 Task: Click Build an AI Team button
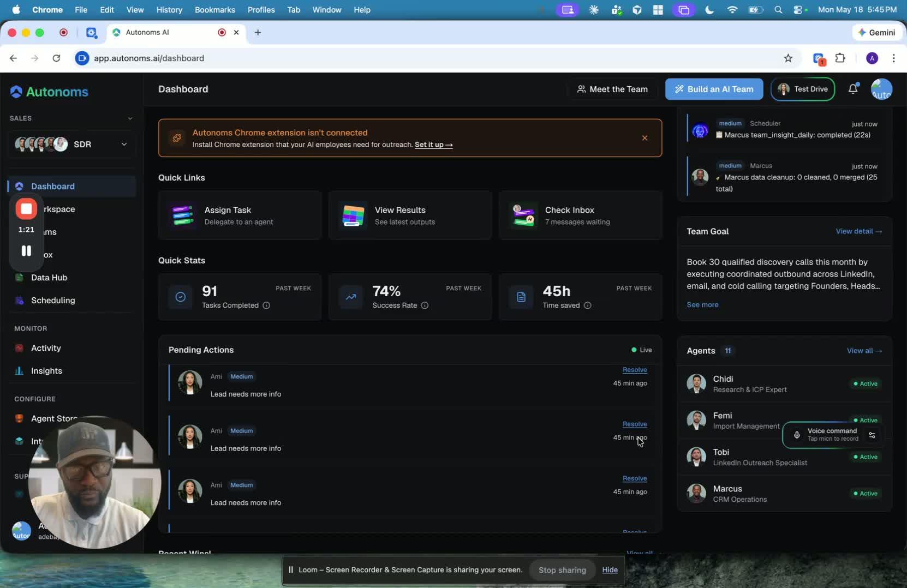714,89
